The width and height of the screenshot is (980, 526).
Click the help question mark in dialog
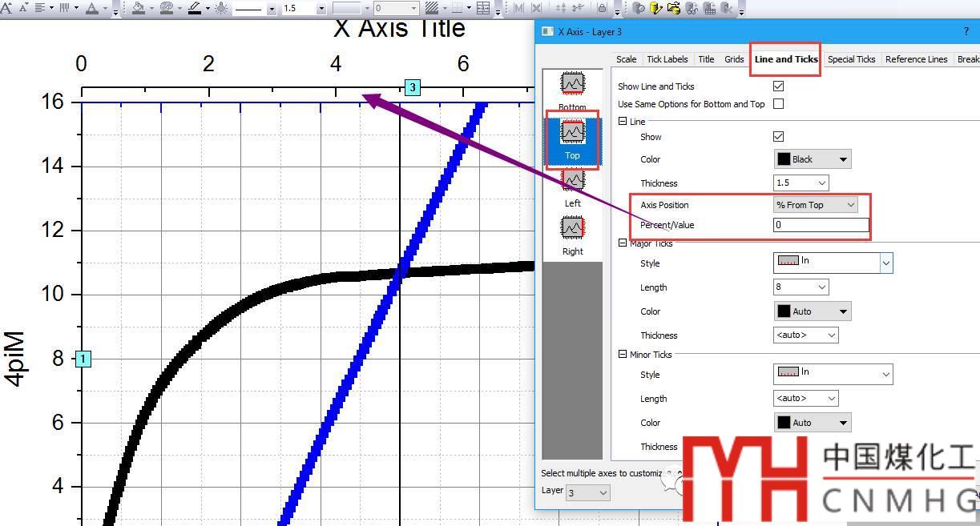966,31
